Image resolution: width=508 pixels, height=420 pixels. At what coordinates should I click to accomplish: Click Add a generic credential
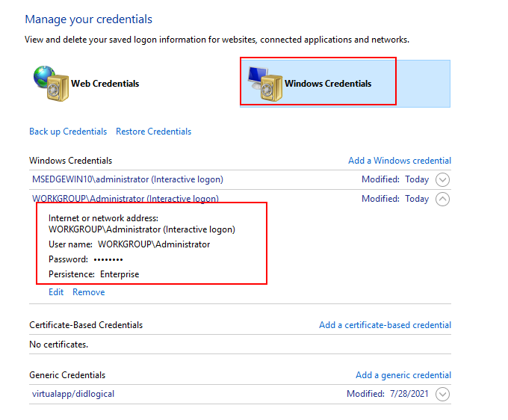click(403, 375)
